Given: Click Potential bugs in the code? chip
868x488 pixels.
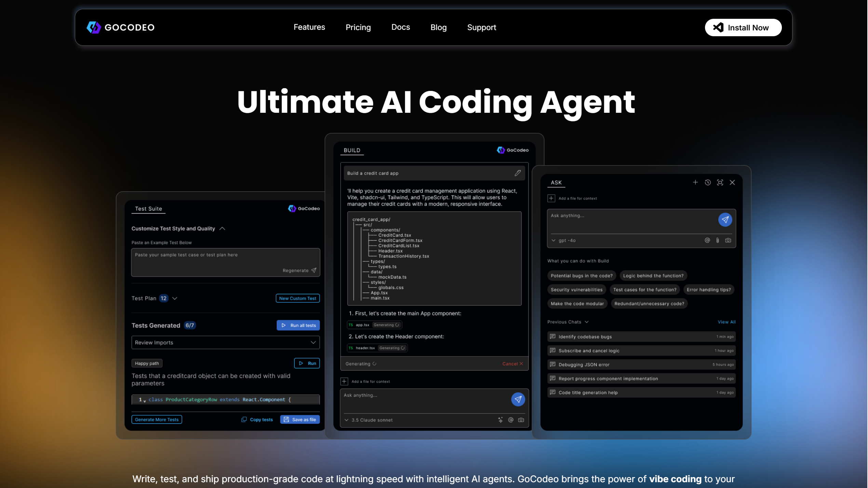Looking at the screenshot, I should click(582, 276).
